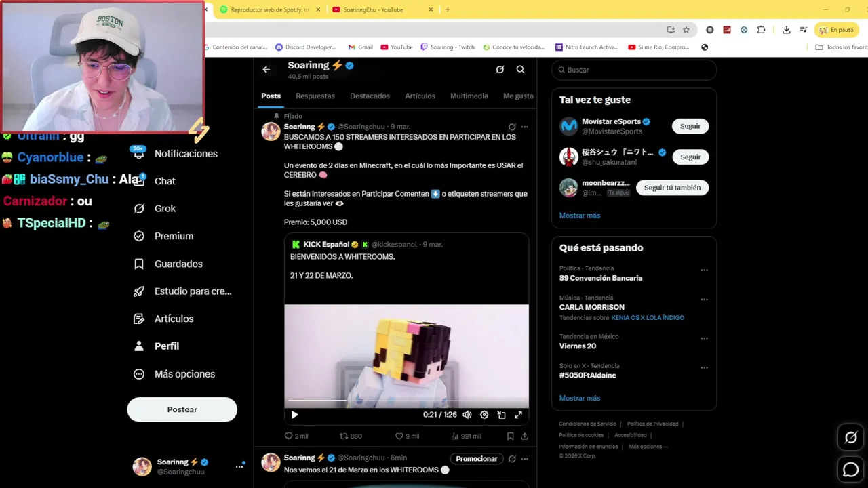This screenshot has height=488, width=868.
Task: Open floating Grok button
Action: coord(850,438)
